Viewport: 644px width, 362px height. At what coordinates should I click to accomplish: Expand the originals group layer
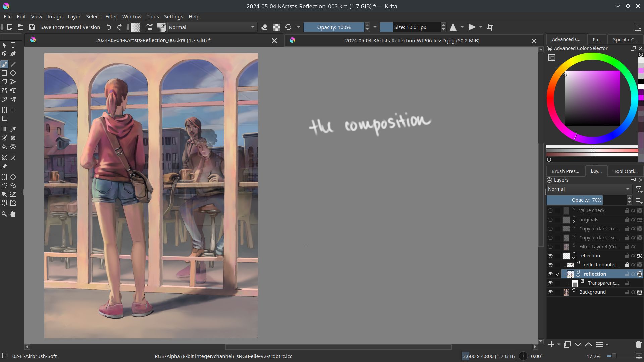click(574, 221)
